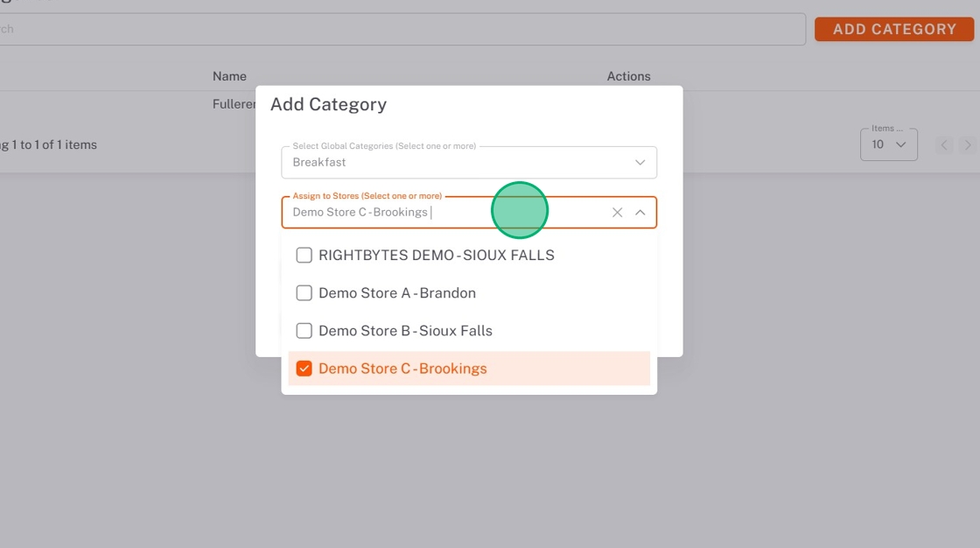Uncheck Demo Store C - Brookings checkbox
Screen dimensions: 980x548
tap(304, 369)
